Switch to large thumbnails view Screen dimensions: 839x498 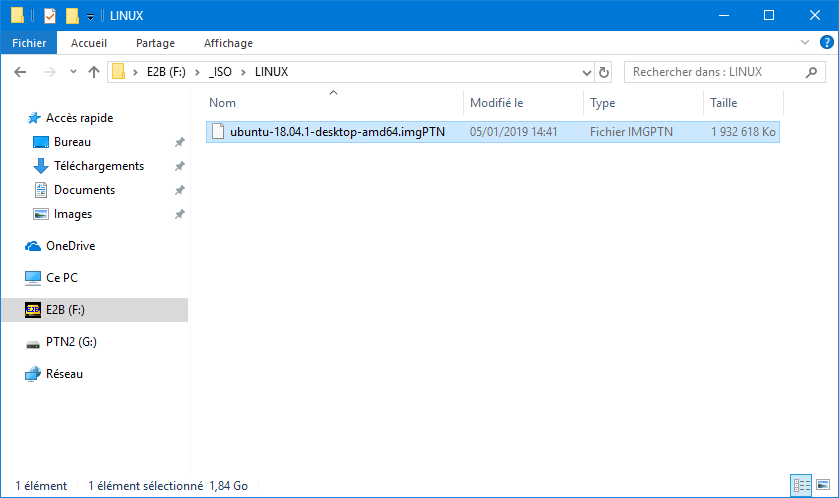coord(823,485)
